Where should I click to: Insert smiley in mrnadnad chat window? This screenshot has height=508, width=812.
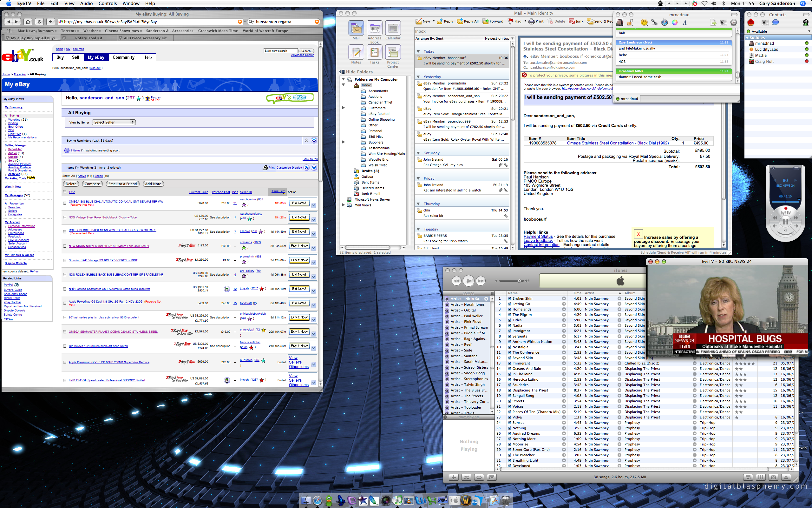tap(644, 23)
